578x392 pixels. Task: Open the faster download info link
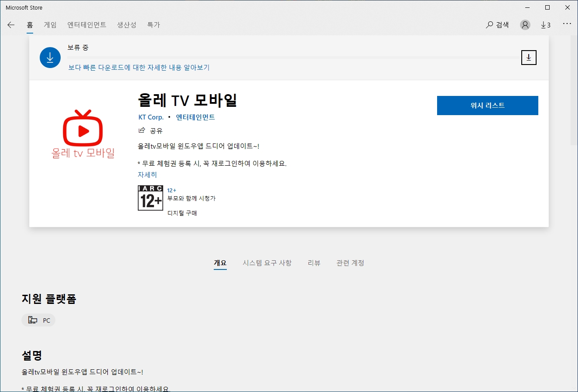coord(139,68)
